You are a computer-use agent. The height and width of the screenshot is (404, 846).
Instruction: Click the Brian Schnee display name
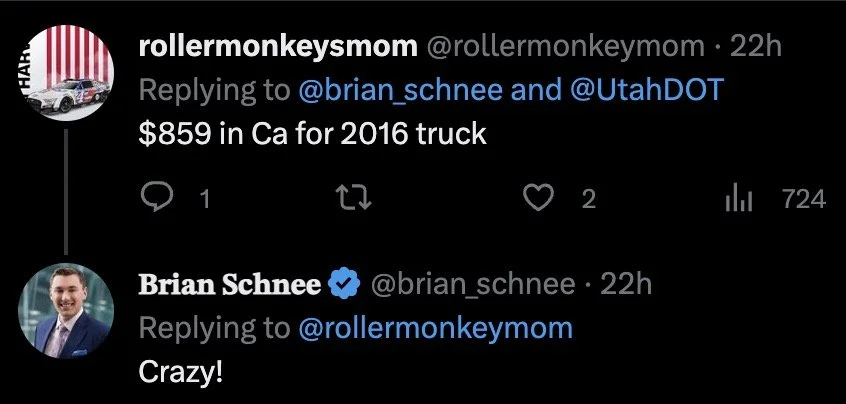(229, 285)
